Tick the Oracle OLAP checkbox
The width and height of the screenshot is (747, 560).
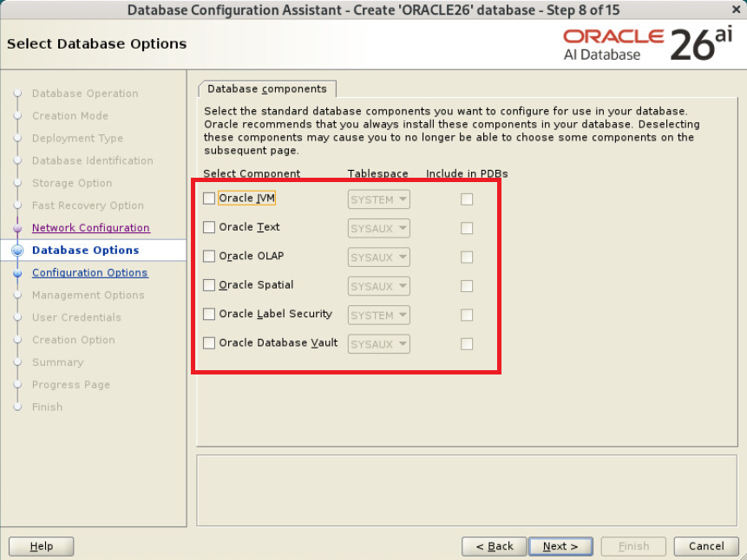click(209, 257)
